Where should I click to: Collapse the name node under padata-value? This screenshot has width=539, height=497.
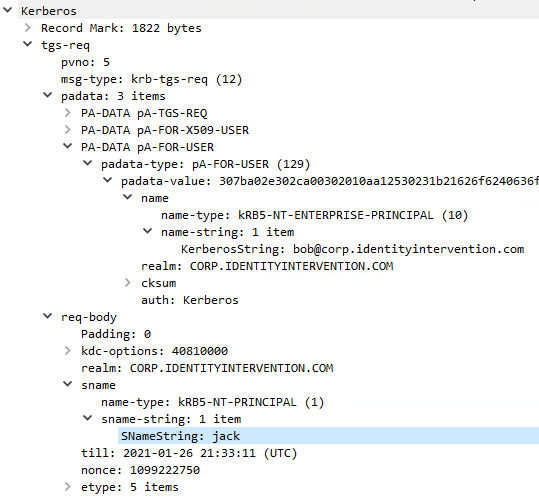click(128, 197)
